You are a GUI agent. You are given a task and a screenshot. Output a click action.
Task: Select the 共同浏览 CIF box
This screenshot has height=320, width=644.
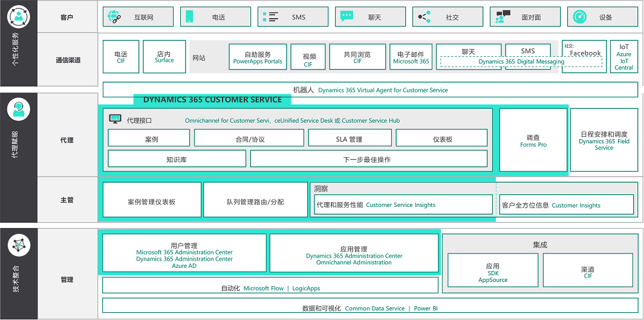[x=357, y=57]
